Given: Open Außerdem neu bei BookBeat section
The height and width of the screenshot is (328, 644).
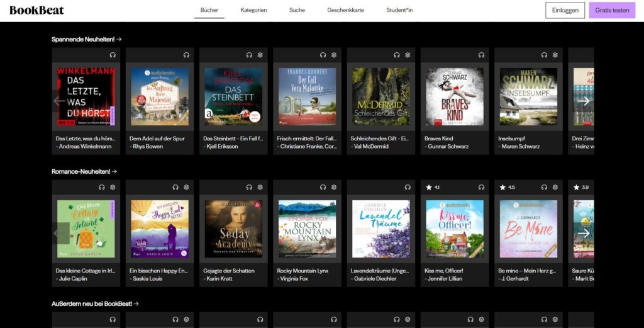Looking at the screenshot, I should pyautogui.click(x=95, y=303).
